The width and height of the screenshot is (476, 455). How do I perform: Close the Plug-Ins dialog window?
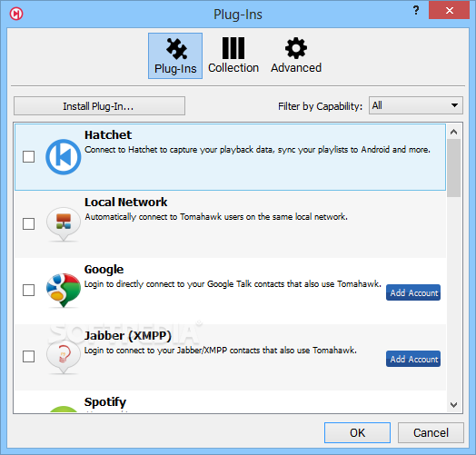(x=449, y=11)
